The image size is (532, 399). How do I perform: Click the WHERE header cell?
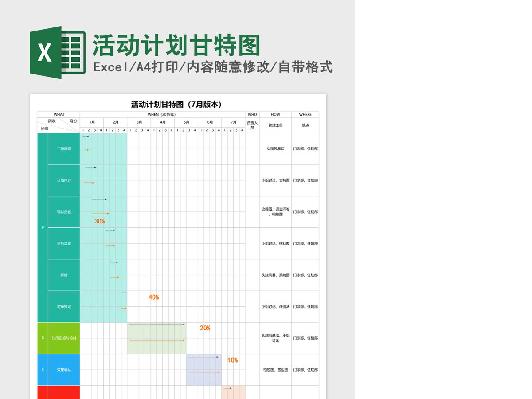305,114
